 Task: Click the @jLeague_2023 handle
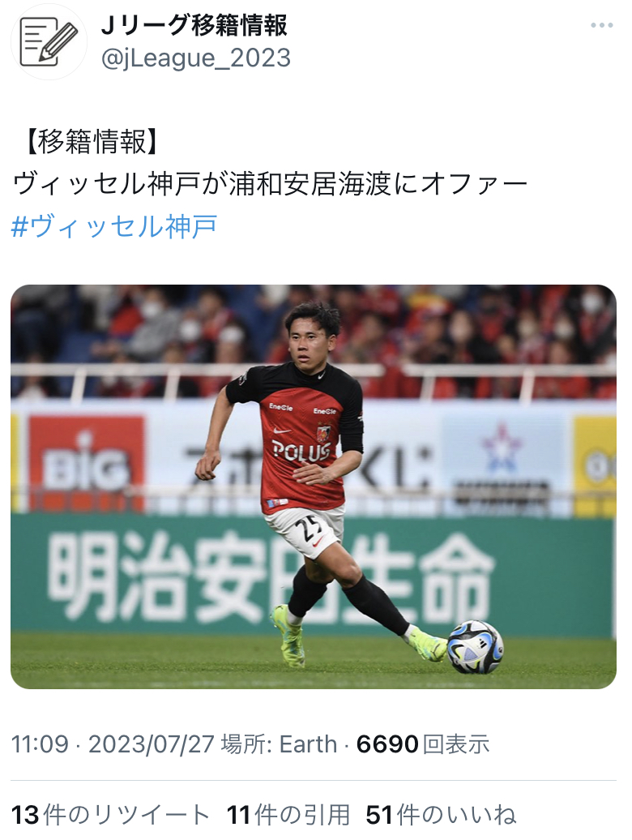pos(196,58)
